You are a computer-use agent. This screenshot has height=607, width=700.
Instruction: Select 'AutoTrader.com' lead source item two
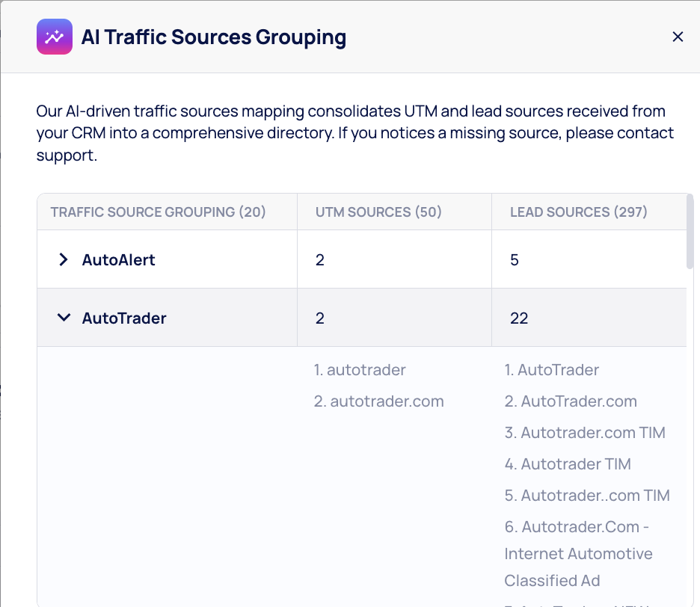(571, 401)
